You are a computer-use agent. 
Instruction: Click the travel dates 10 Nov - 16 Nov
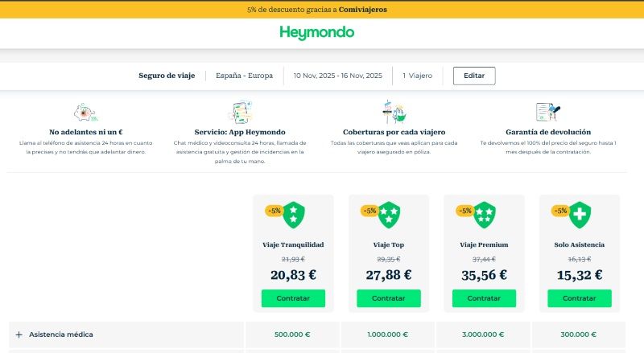(x=337, y=76)
